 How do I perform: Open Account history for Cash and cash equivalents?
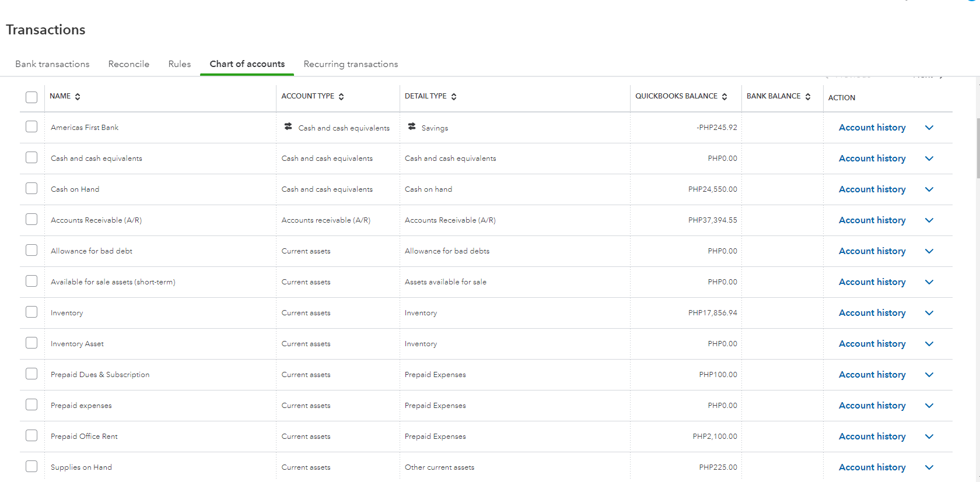tap(872, 159)
